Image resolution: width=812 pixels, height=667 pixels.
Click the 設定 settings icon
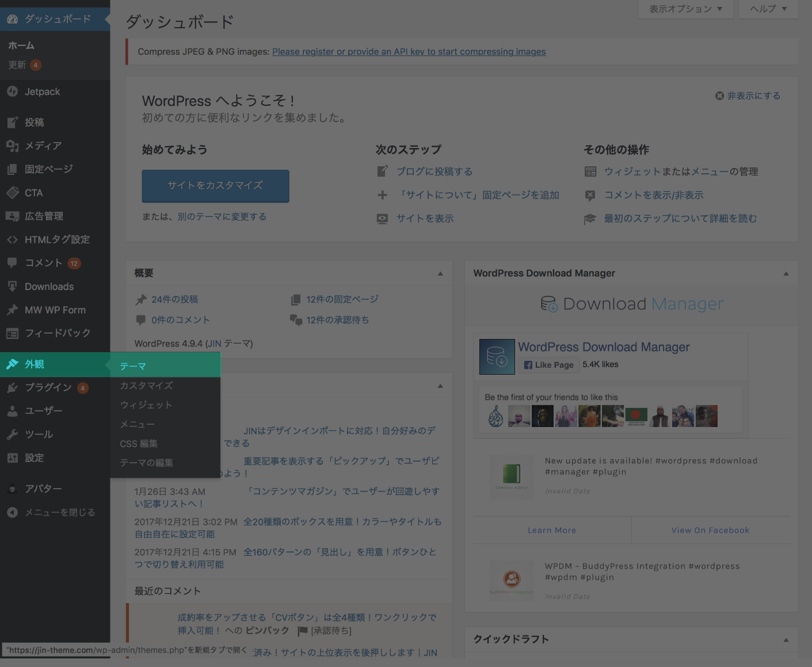tap(12, 458)
